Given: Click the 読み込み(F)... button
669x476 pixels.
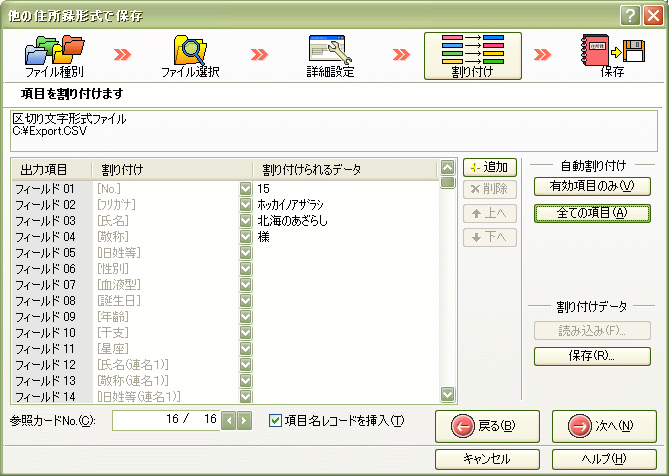Looking at the screenshot, I should point(592,331).
